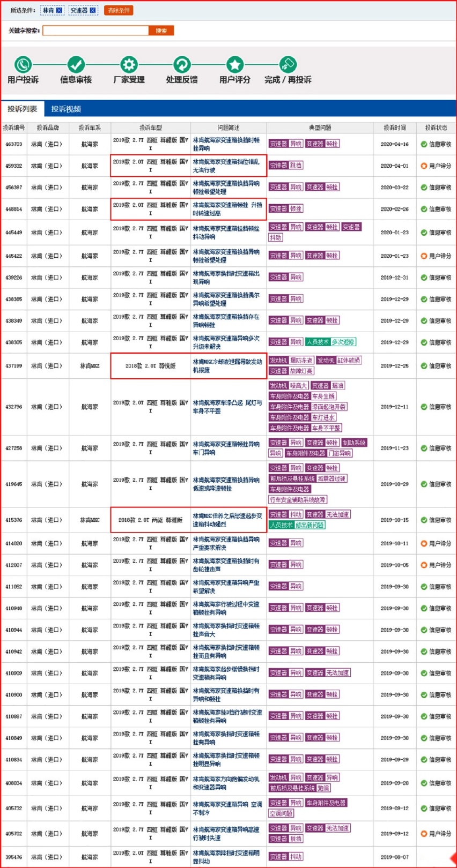Click the 用户评分 star step icon
The width and height of the screenshot is (457, 868).
[x=235, y=65]
